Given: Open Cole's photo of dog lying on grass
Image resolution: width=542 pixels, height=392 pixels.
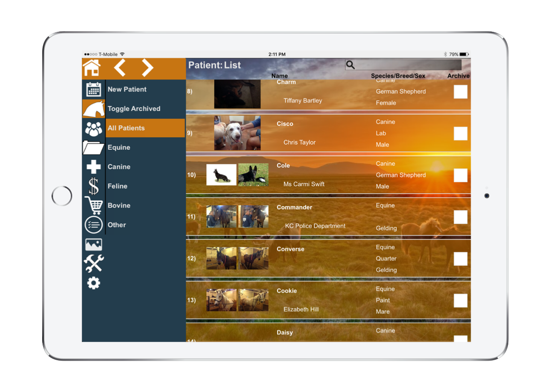Looking at the screenshot, I should (x=253, y=175).
